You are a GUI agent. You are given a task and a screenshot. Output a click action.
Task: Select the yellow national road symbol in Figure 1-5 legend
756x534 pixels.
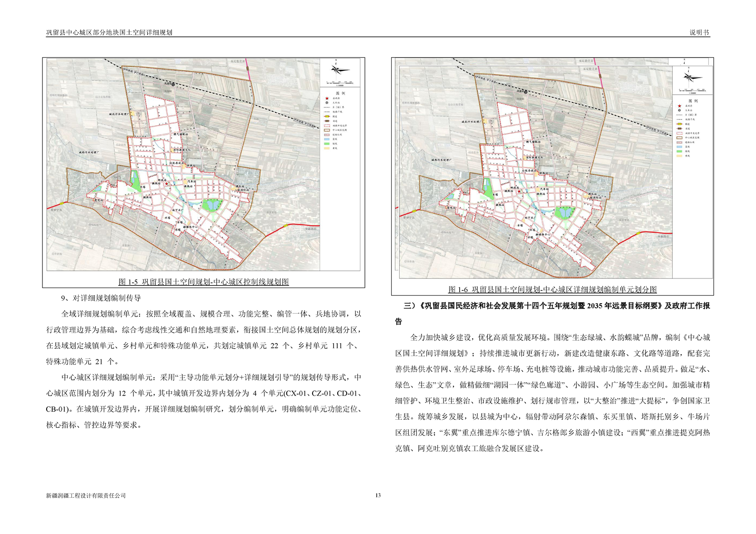327,116
